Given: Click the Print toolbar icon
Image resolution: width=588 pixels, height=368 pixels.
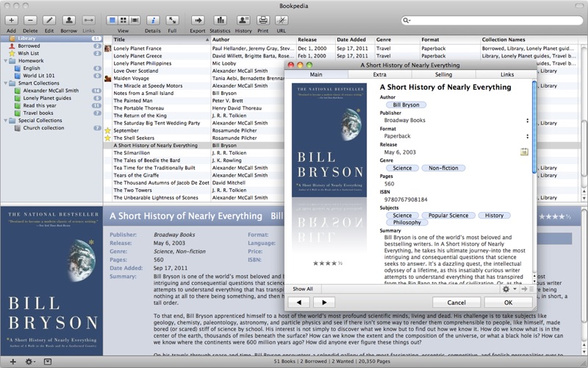Looking at the screenshot, I should pyautogui.click(x=263, y=20).
